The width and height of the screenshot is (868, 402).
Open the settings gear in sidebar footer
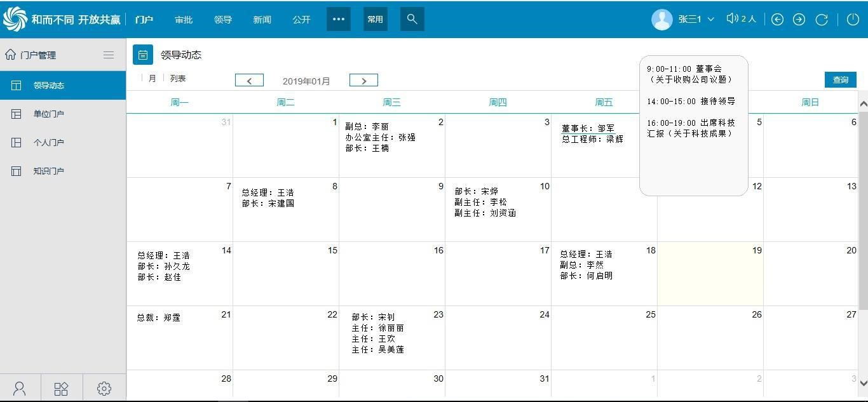(104, 388)
